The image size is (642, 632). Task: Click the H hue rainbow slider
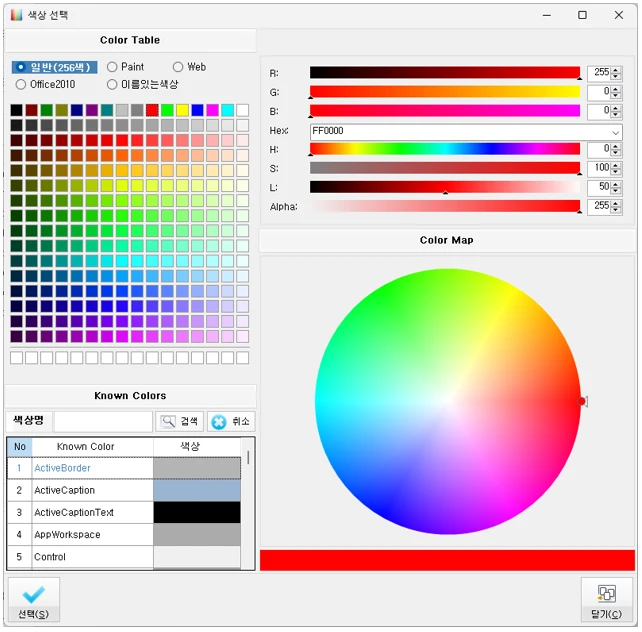[445, 149]
